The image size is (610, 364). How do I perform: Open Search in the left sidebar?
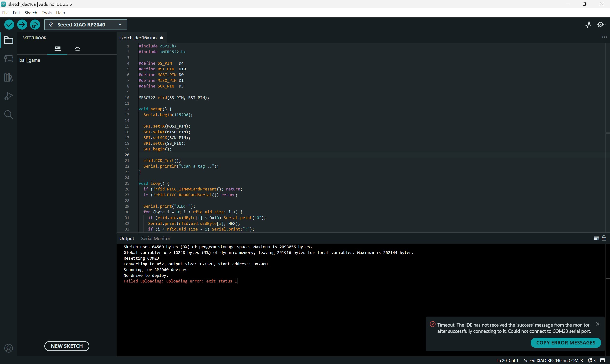[9, 115]
